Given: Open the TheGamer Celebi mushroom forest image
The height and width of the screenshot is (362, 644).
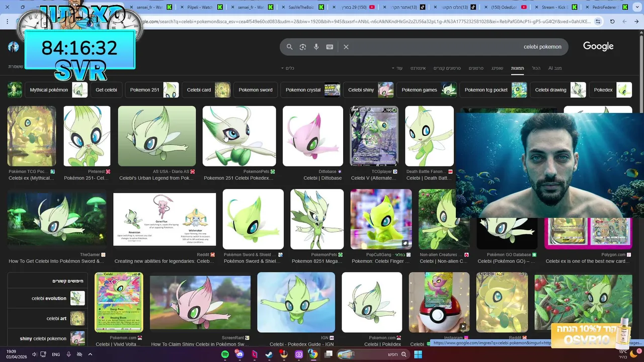Looking at the screenshot, I should pos(57,219).
